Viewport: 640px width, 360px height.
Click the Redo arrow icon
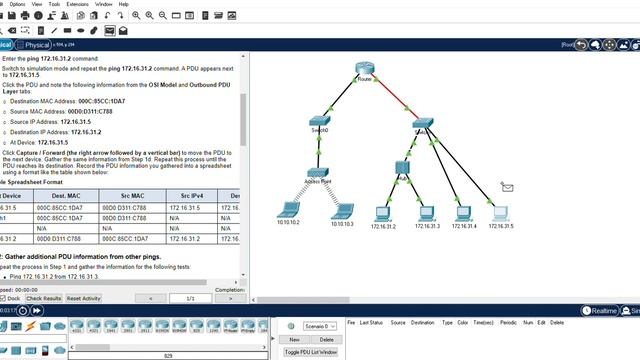click(x=120, y=16)
